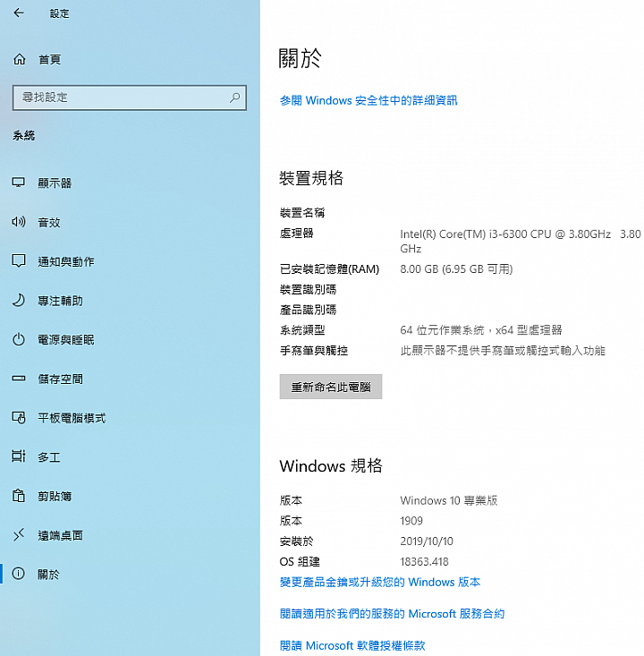Open 參閱 Windows 安全性中的詳細資訊 link
This screenshot has width=644, height=656.
click(x=369, y=100)
